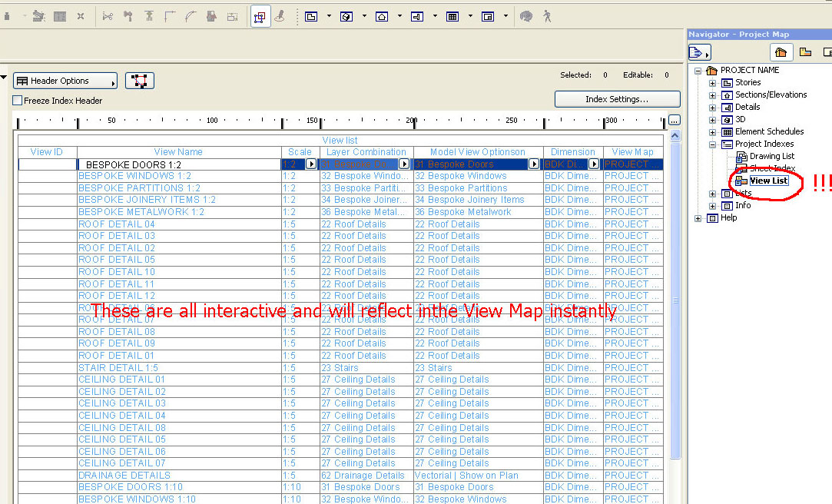832x504 pixels.
Task: Switch to the View Map folder tab in Navigator
Action: tap(805, 52)
